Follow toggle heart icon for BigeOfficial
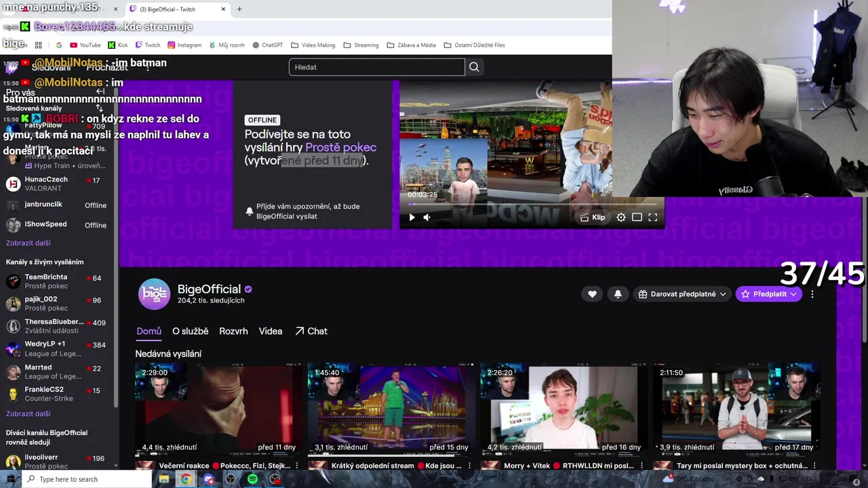The image size is (868, 488). pyautogui.click(x=592, y=294)
